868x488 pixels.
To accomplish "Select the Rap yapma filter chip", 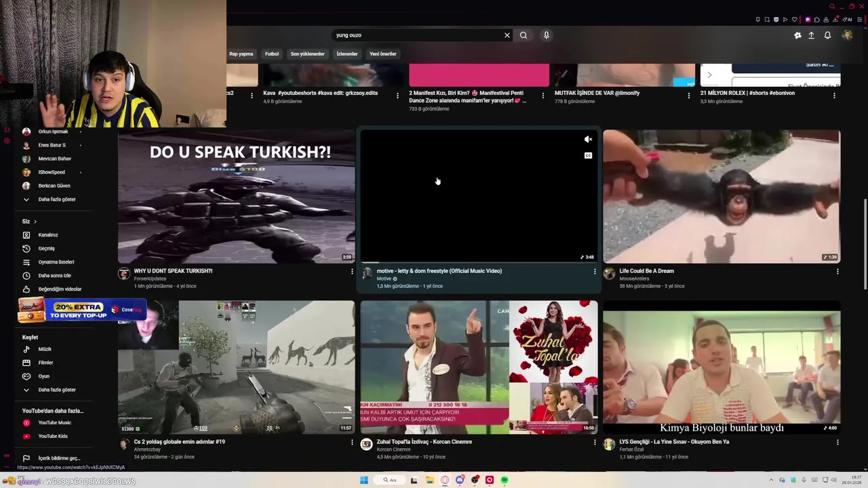I will pos(241,54).
